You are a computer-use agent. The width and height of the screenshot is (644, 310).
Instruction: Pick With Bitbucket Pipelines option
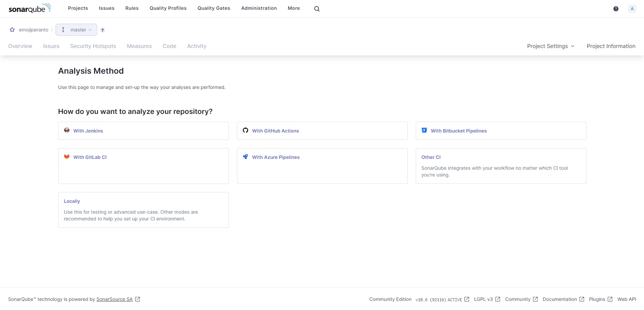458,131
